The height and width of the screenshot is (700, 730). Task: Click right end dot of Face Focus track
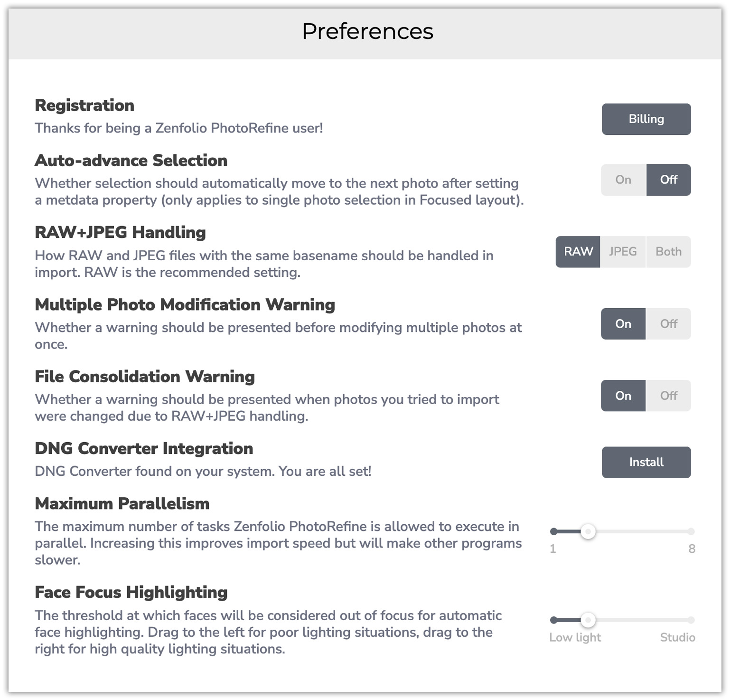[691, 620]
